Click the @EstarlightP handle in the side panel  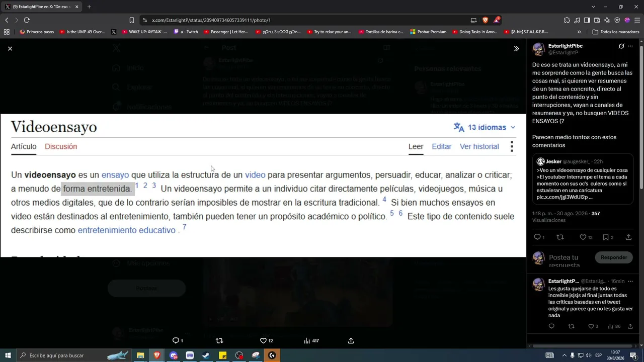(x=563, y=52)
